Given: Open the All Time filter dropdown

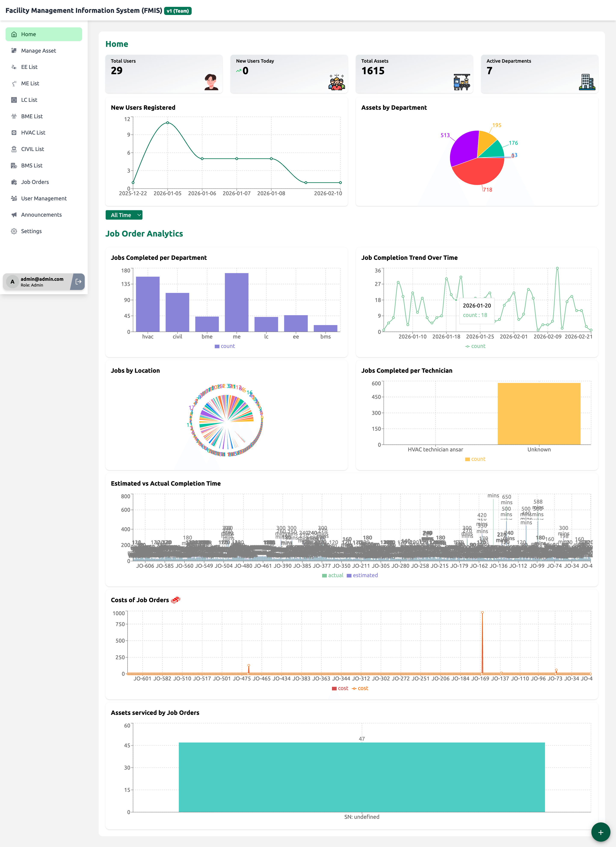Looking at the screenshot, I should pos(124,215).
